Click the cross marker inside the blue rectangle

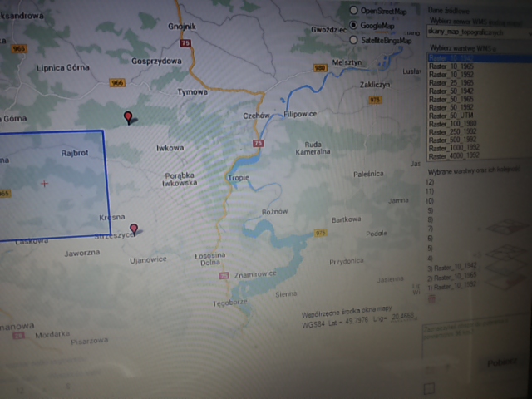pyautogui.click(x=44, y=184)
